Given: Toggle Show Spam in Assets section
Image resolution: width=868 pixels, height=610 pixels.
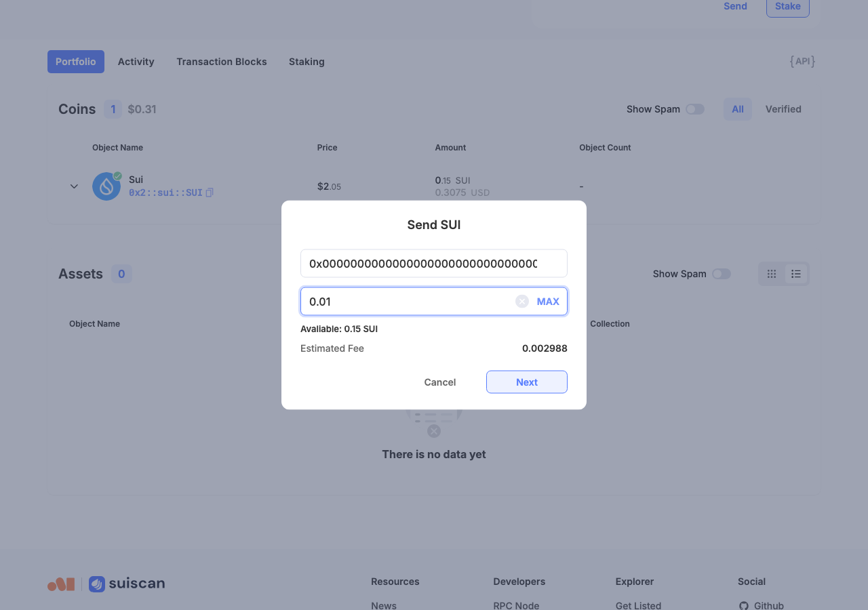Looking at the screenshot, I should tap(722, 274).
